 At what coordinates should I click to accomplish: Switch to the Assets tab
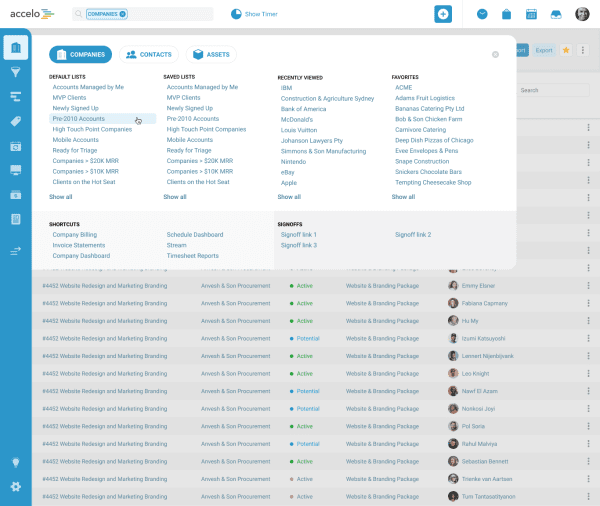pyautogui.click(x=211, y=54)
